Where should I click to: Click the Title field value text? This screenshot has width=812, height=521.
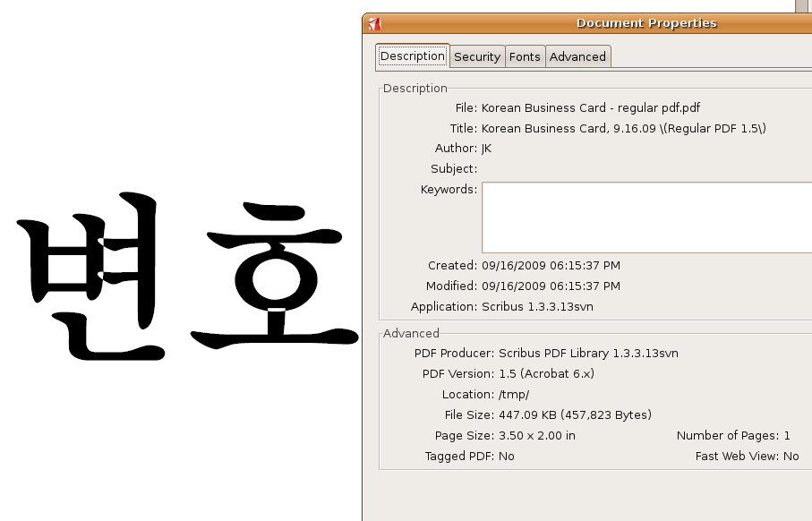point(623,128)
